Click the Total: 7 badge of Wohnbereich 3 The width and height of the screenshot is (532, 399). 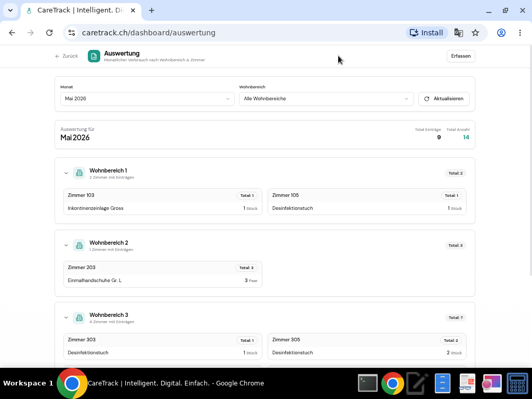click(455, 317)
